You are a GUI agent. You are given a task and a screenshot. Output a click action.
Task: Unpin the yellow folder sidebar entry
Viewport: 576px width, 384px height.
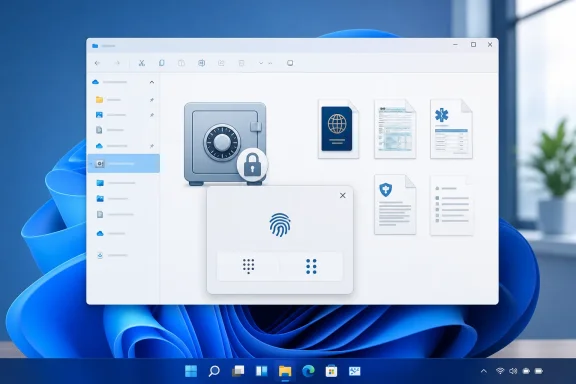(152, 100)
